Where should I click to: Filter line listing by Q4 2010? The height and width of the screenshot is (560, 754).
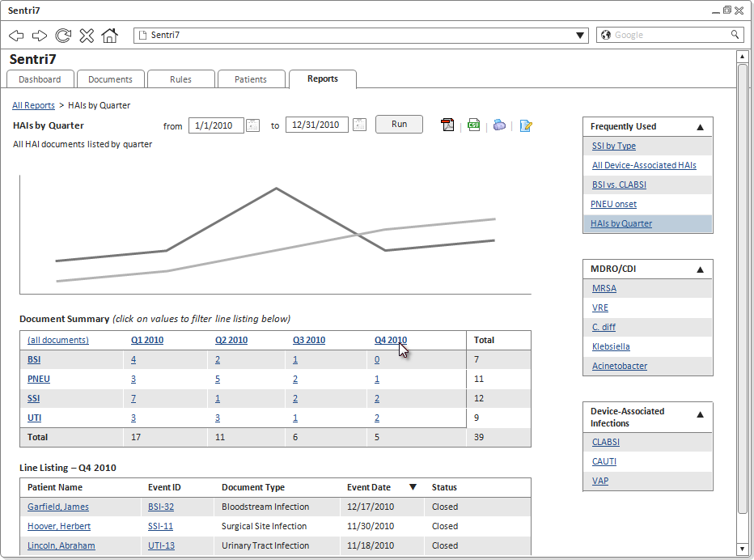[x=391, y=340]
